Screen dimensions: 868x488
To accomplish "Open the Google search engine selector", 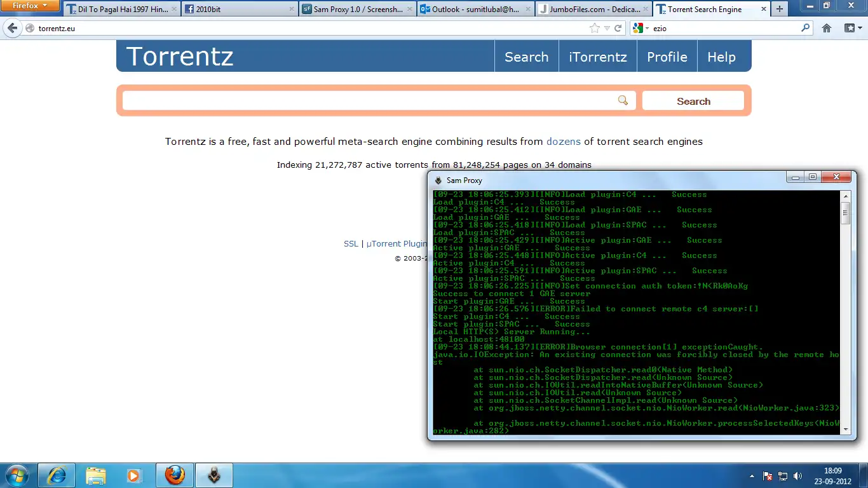I will coord(641,28).
